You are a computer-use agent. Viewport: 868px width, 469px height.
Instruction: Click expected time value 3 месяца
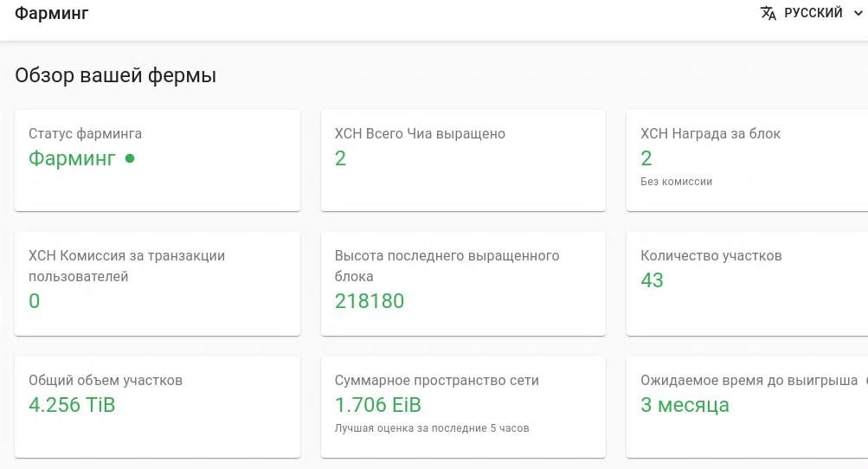(685, 405)
